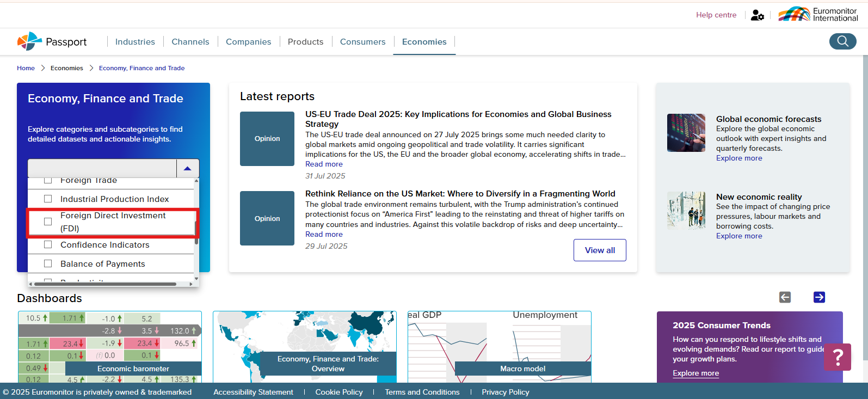Go to next carousel slide arrow

819,297
